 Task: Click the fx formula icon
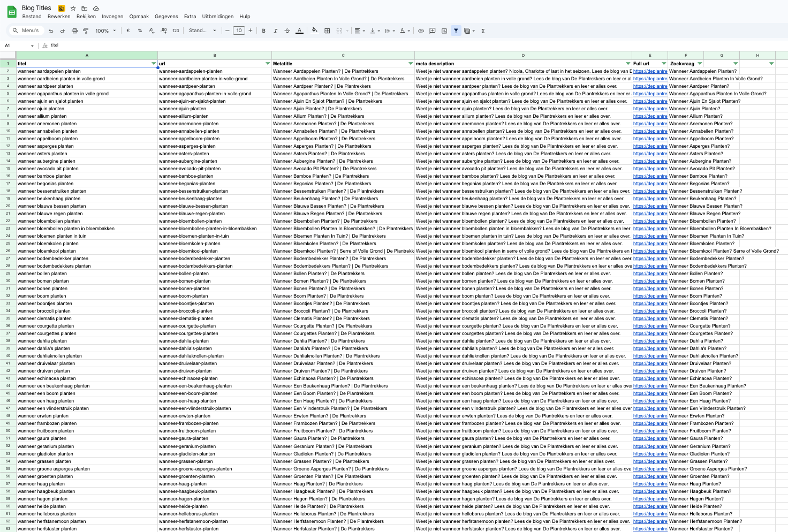tap(45, 45)
